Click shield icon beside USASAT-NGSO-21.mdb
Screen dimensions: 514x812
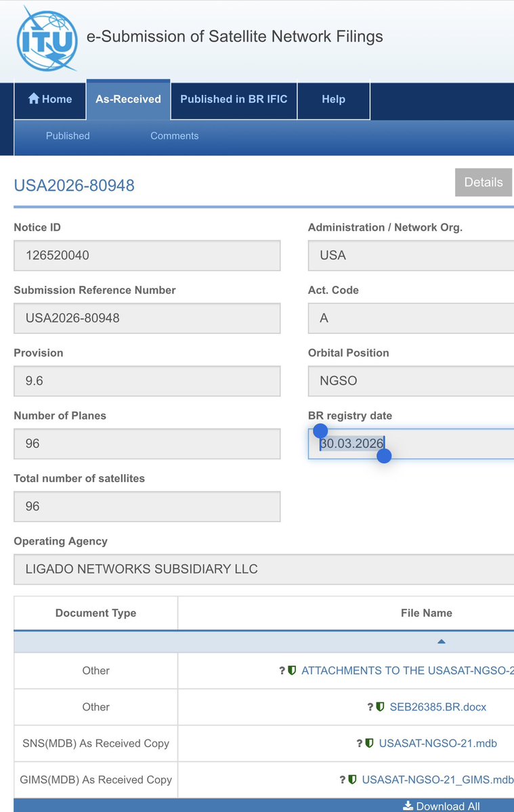[369, 743]
